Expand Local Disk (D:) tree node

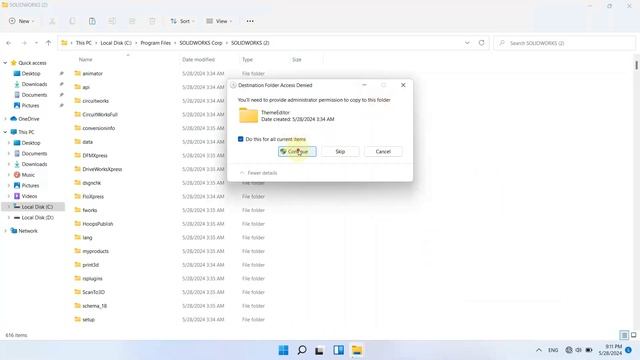(x=9, y=218)
